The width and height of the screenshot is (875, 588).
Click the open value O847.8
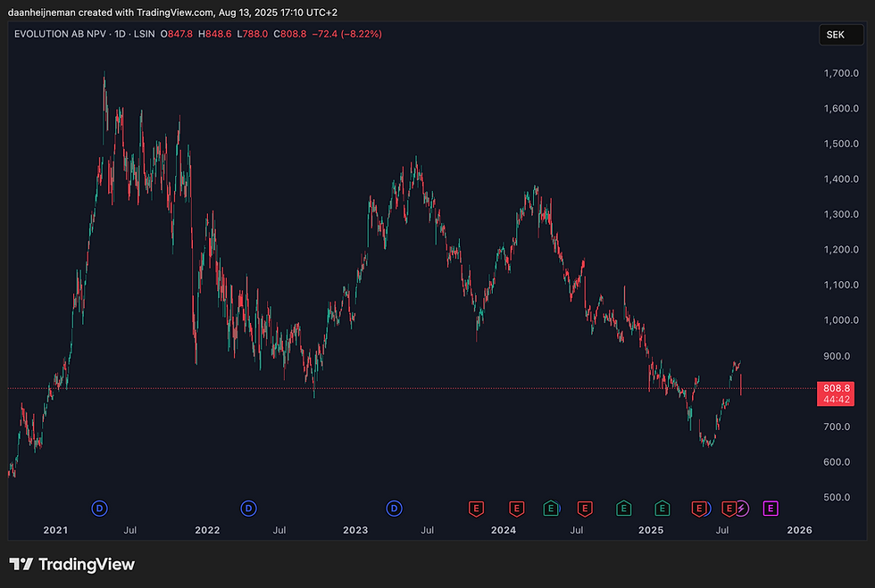(177, 34)
